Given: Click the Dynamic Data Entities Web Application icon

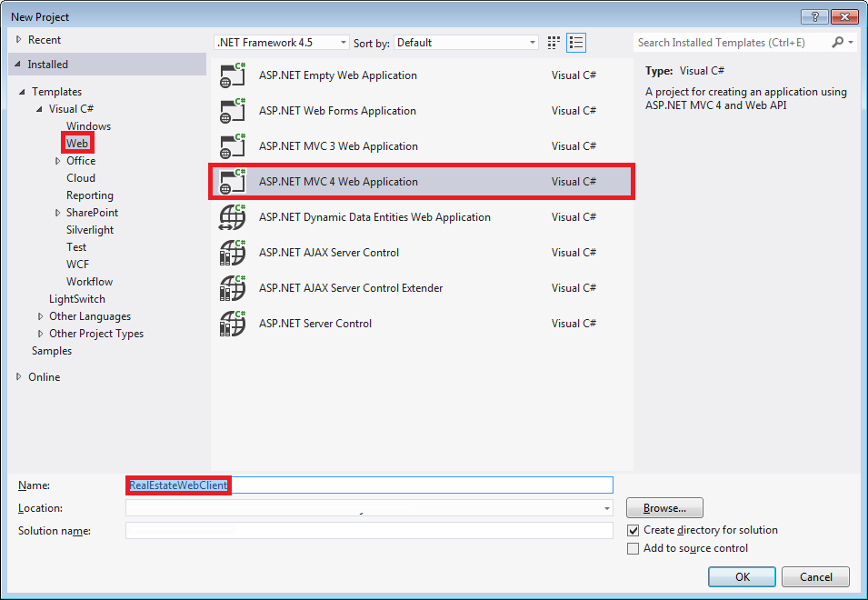Looking at the screenshot, I should coord(233,217).
